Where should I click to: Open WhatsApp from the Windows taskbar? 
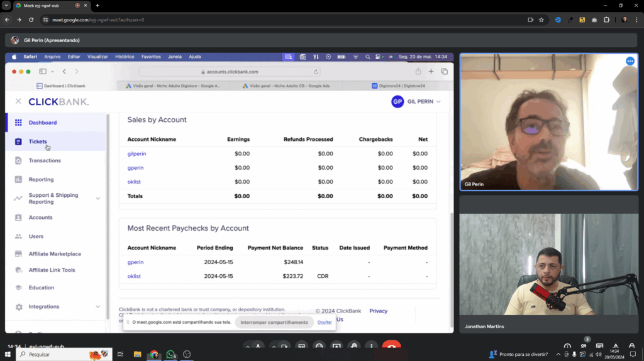tap(170, 355)
